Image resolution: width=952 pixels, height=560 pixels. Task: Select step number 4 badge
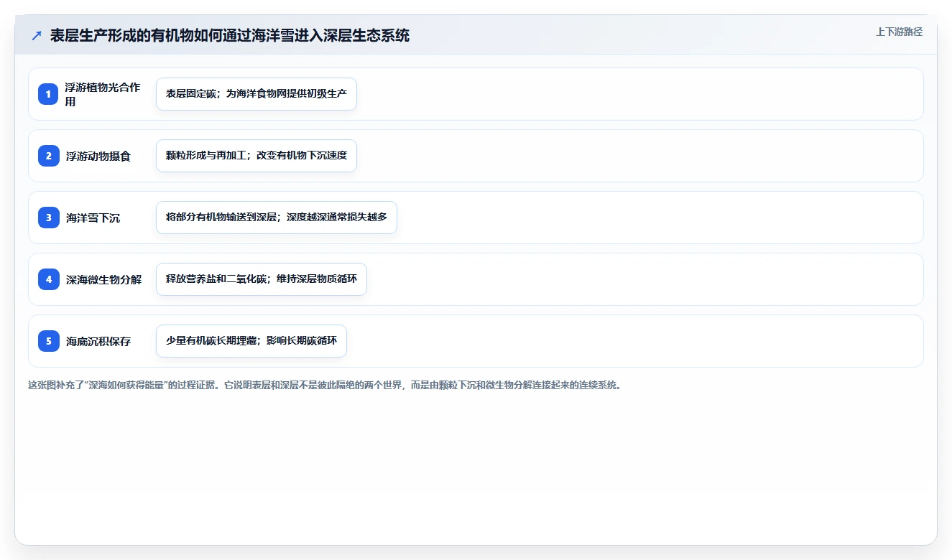(49, 279)
